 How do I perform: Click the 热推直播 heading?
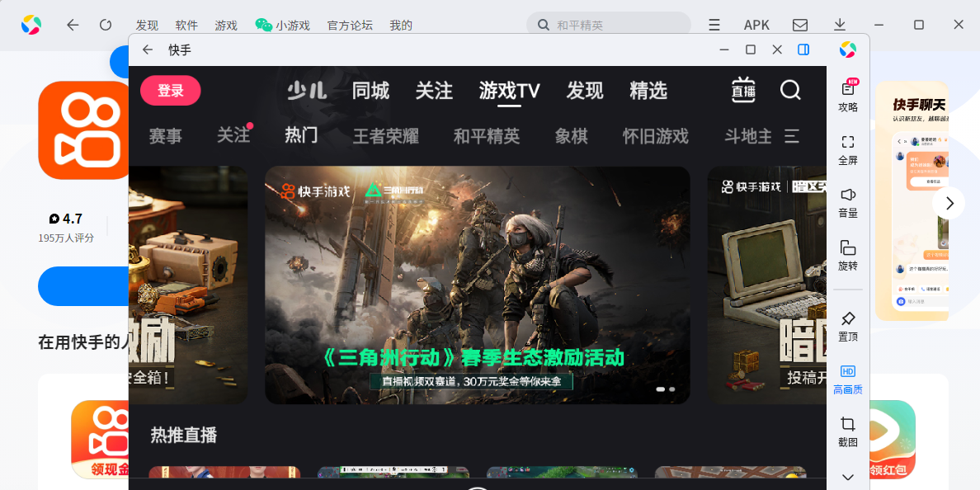(x=184, y=435)
